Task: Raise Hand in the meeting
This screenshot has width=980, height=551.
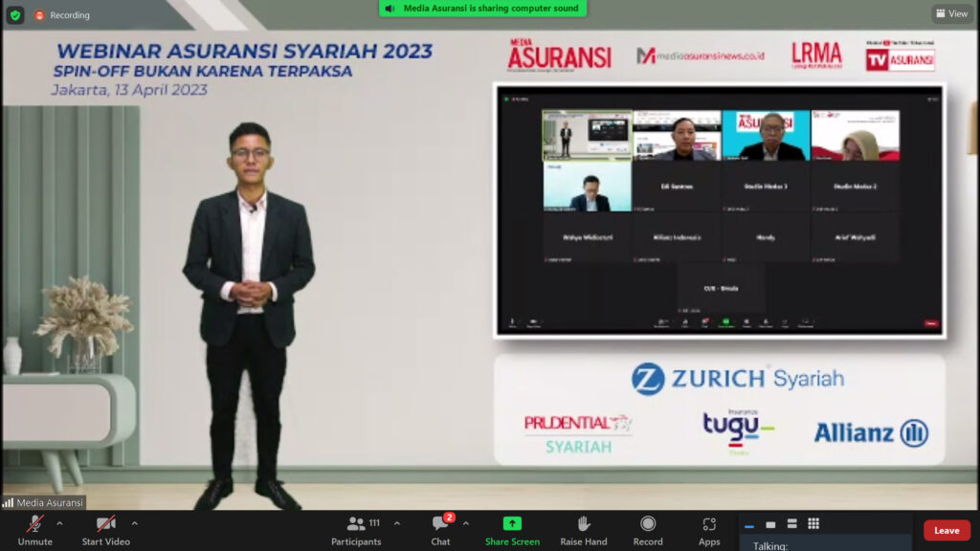Action: click(x=583, y=530)
